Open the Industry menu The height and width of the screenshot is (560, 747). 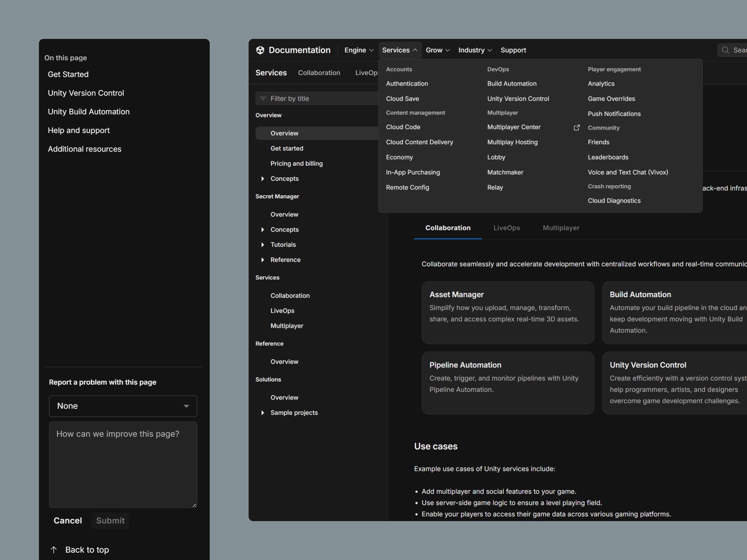click(x=475, y=50)
